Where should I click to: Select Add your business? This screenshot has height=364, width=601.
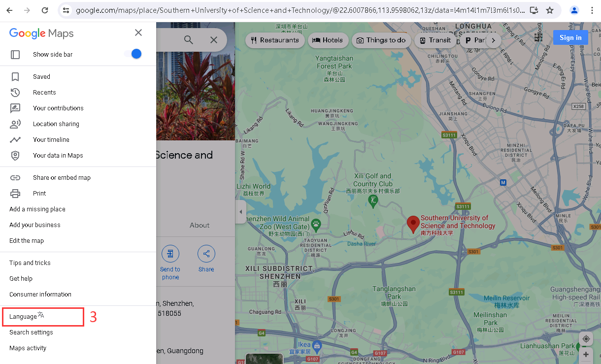pos(35,225)
